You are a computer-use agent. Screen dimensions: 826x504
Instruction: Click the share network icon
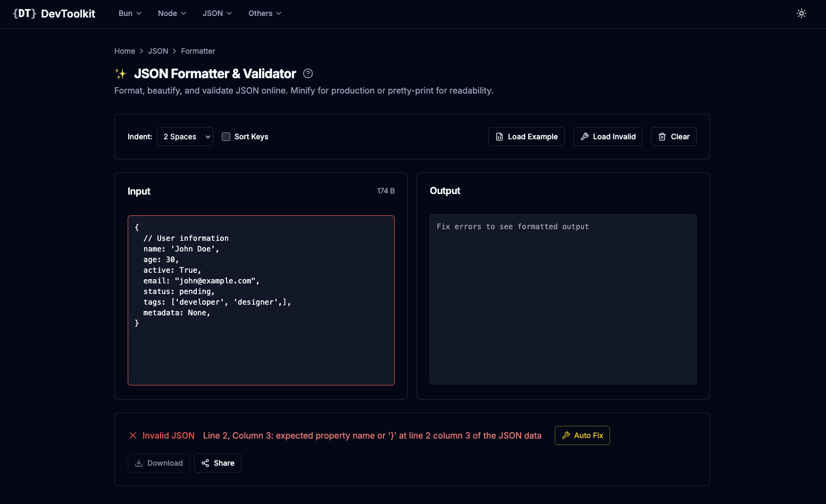[x=205, y=463]
